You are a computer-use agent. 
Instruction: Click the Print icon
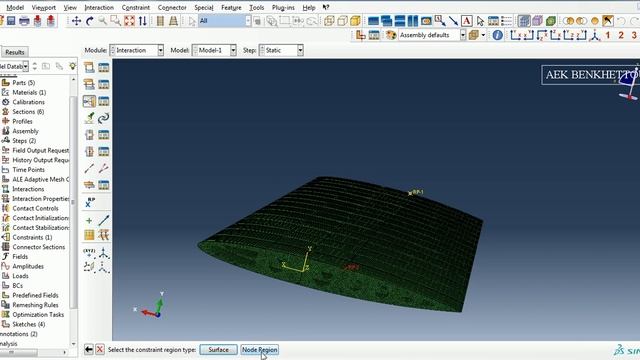pyautogui.click(x=24, y=20)
